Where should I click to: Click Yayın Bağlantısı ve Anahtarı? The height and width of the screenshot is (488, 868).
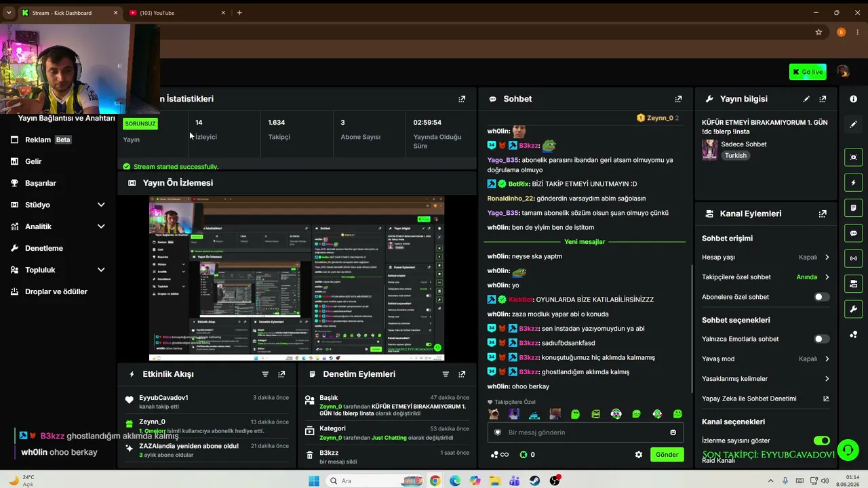click(x=66, y=118)
